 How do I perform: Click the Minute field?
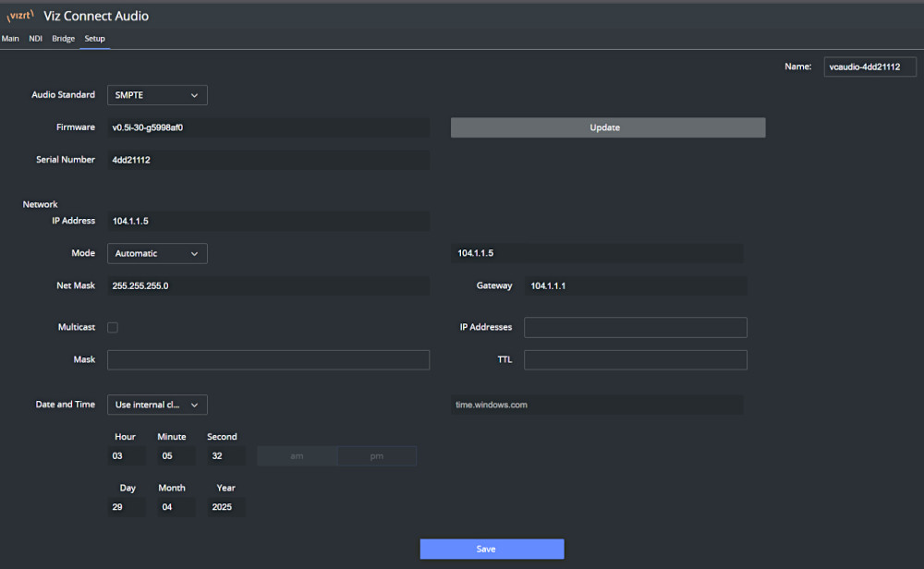pos(176,456)
